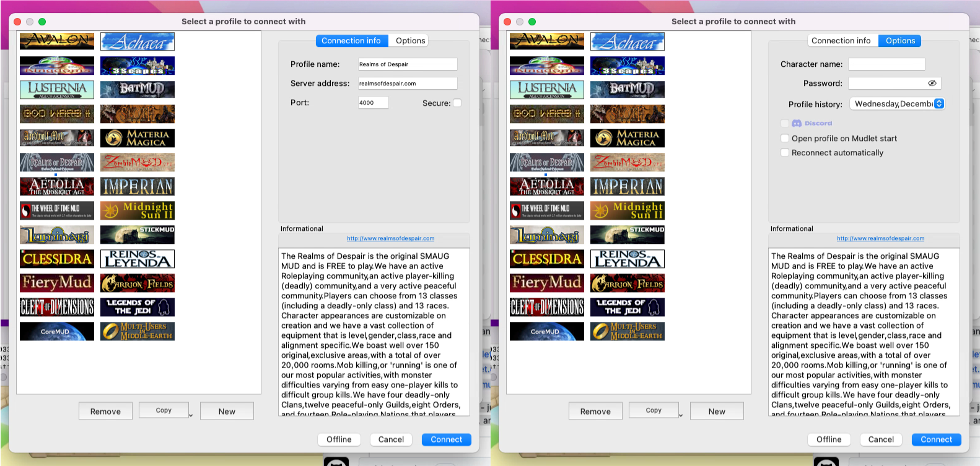Click the description text in the right window
980x466 pixels.
tap(864, 332)
